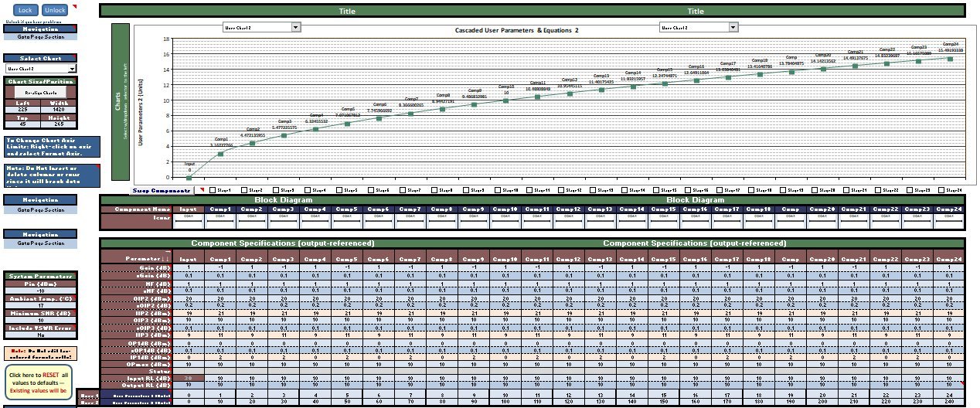Click the Realign Charts button
This screenshot has width=980, height=408.
click(41, 91)
